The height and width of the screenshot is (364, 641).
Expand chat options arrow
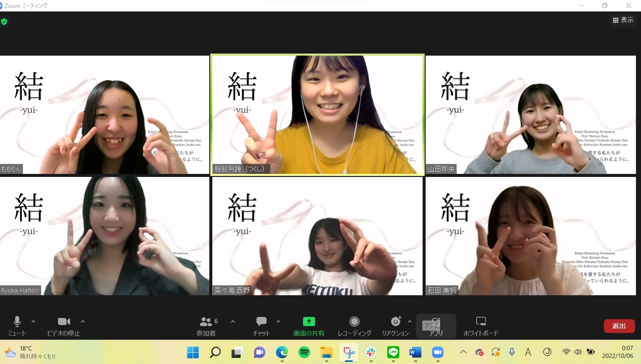coord(278,322)
